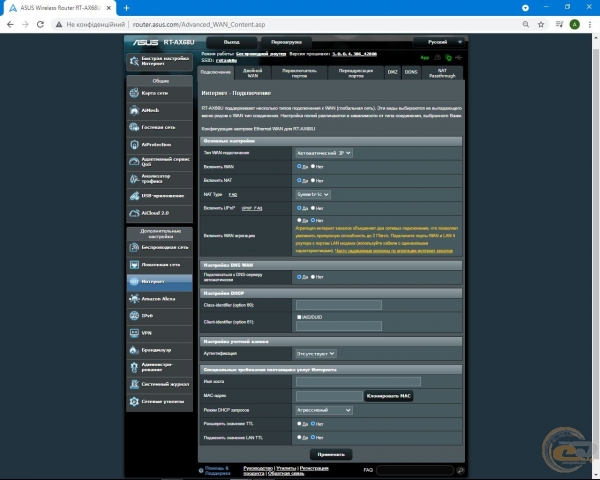
Task: Open Режим DHCP запросов dropdown
Action: pyautogui.click(x=324, y=410)
